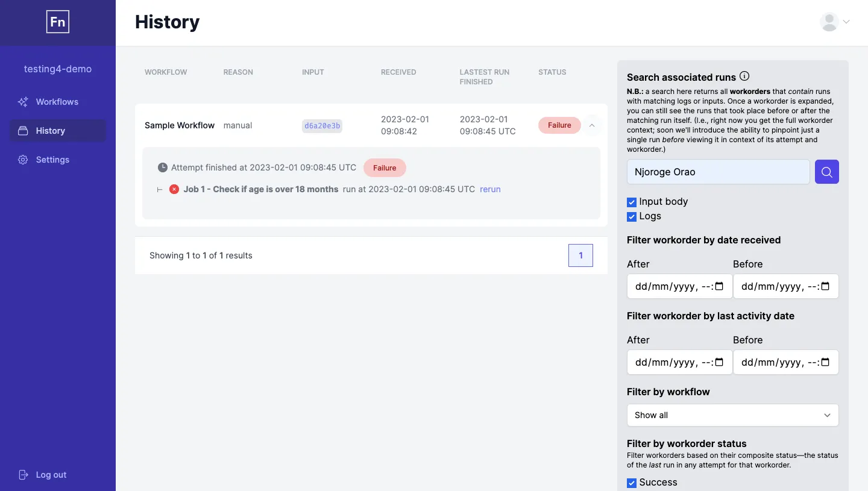Click the received time 2023-02-01 09:08:42
Viewport: 868px width, 491px height.
(x=405, y=125)
